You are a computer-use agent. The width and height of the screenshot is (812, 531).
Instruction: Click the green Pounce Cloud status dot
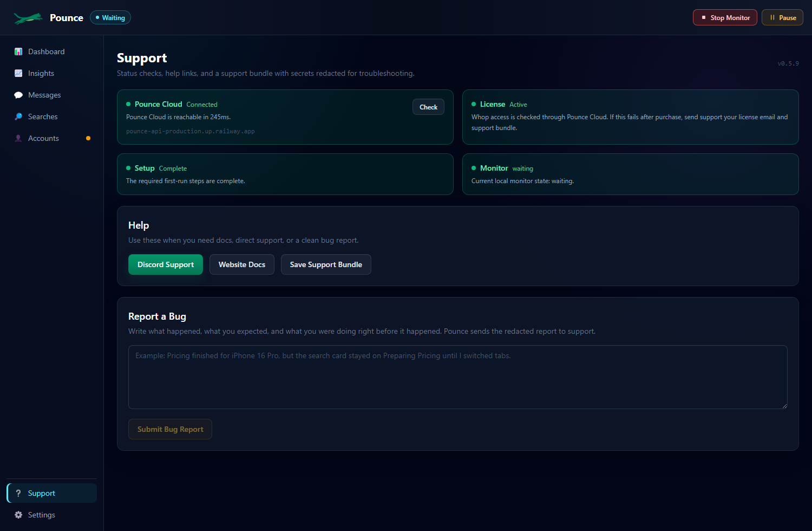pyautogui.click(x=128, y=104)
